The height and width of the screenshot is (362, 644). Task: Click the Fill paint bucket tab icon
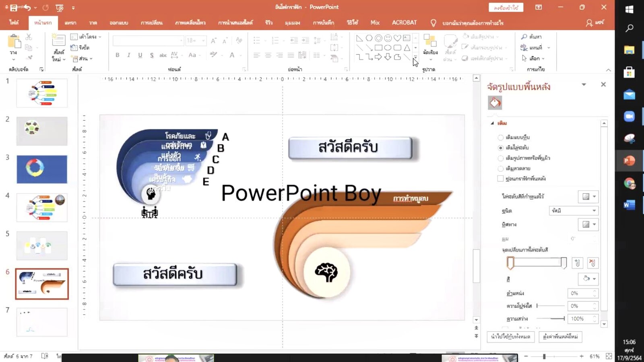click(495, 103)
